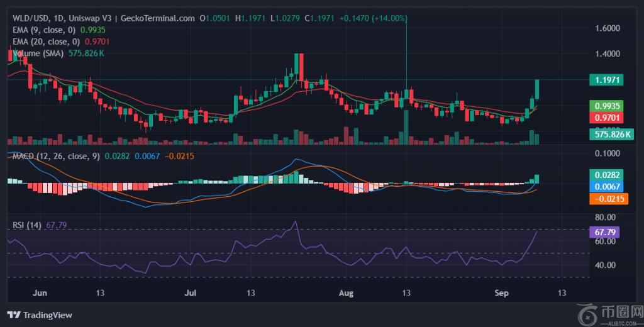Click the TradingView logo
This screenshot has height=327, width=644.
[39, 314]
